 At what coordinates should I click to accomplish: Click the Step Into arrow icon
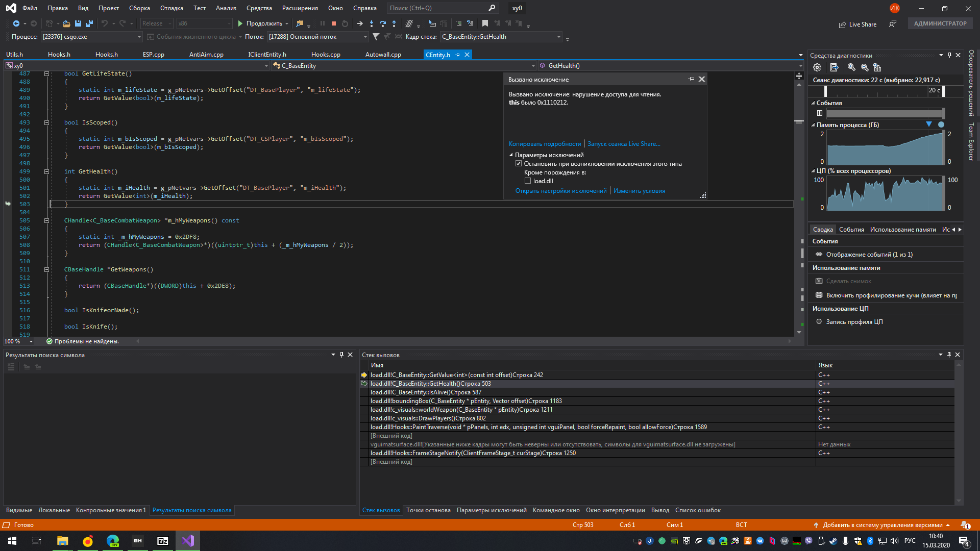[372, 23]
